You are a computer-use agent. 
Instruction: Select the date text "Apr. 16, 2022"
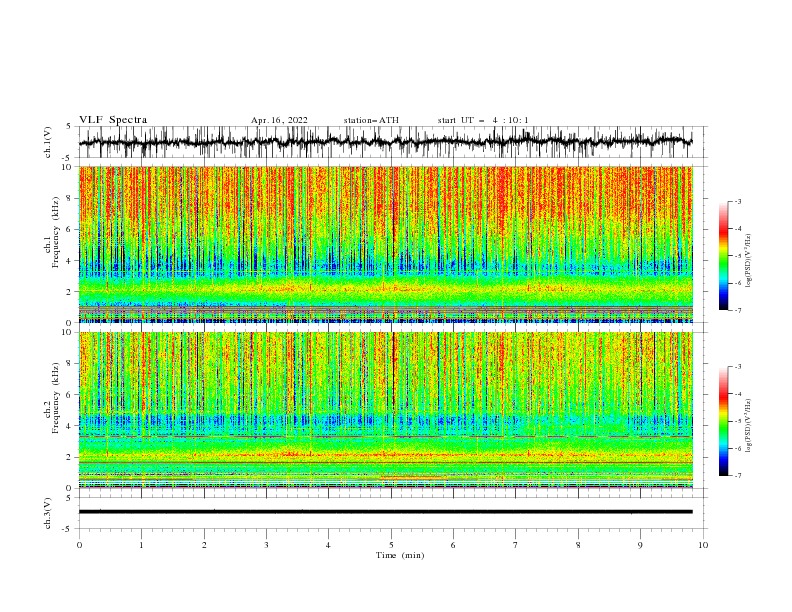point(279,120)
